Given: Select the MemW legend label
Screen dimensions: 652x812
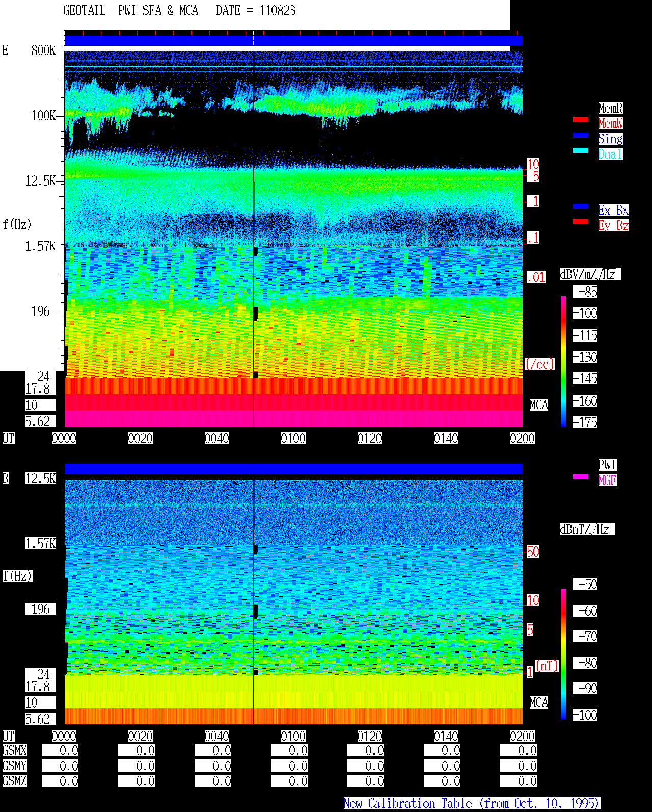Looking at the screenshot, I should 610,123.
